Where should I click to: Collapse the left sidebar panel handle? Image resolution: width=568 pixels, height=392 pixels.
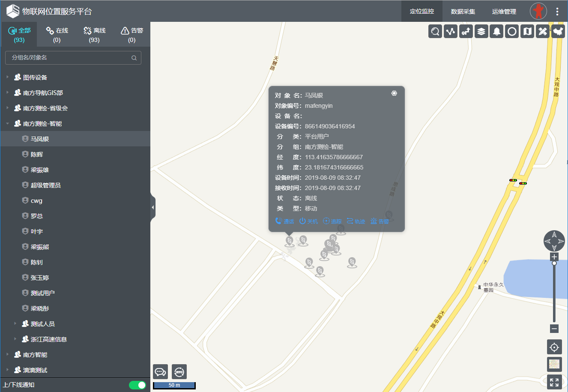tap(153, 208)
